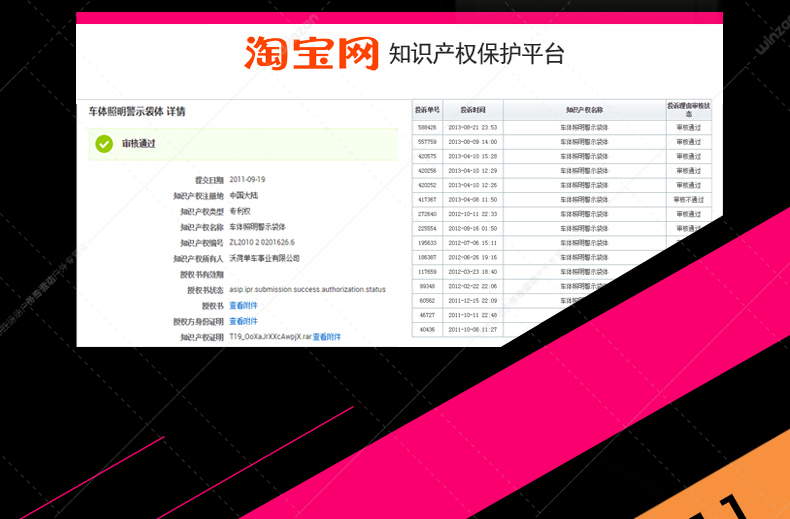790x519 pixels.
Task: Select complaint number 420575
Action: [x=427, y=156]
